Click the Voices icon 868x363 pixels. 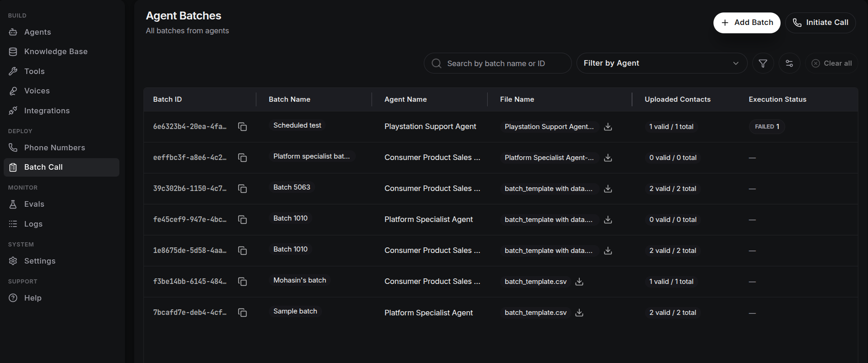pyautogui.click(x=13, y=91)
